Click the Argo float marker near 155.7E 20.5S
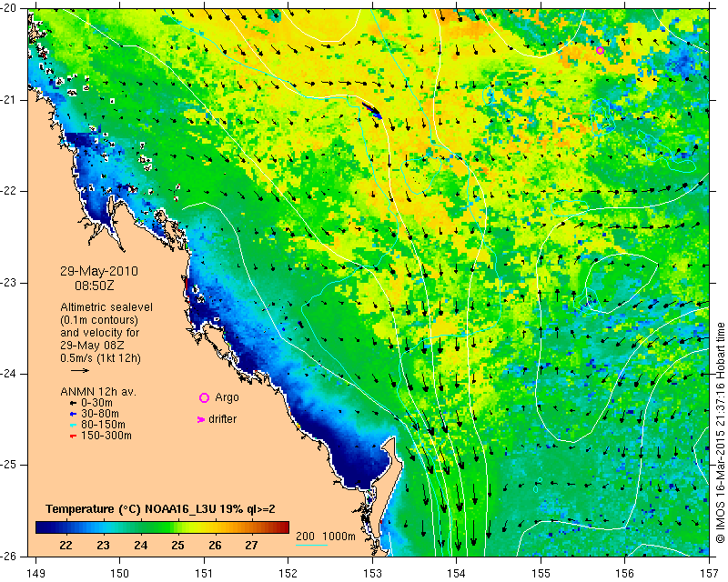 tap(600, 51)
